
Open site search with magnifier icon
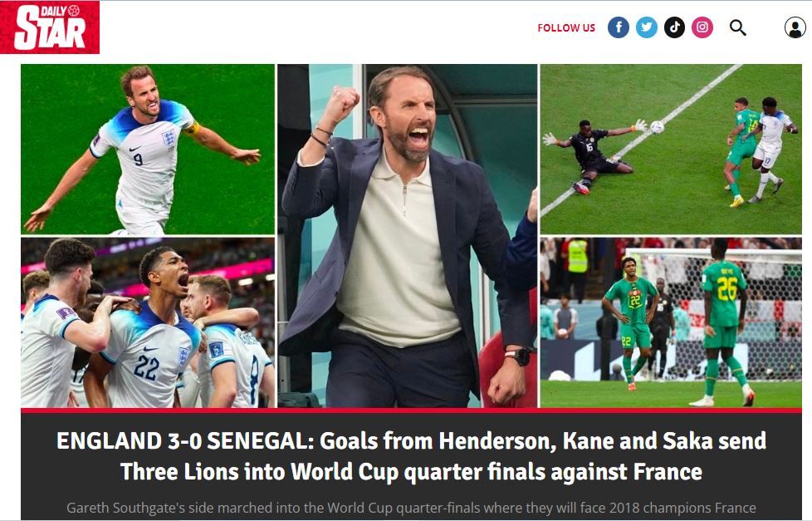[738, 28]
